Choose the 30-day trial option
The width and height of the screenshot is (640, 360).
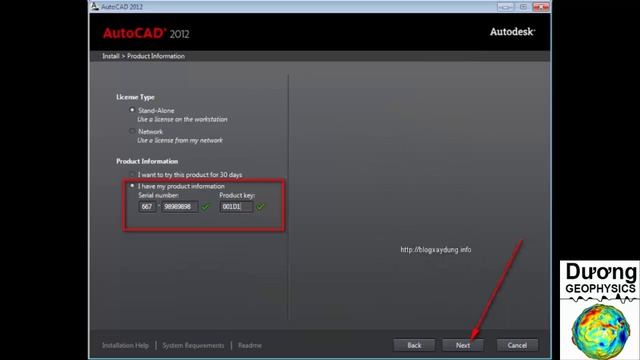pyautogui.click(x=132, y=174)
